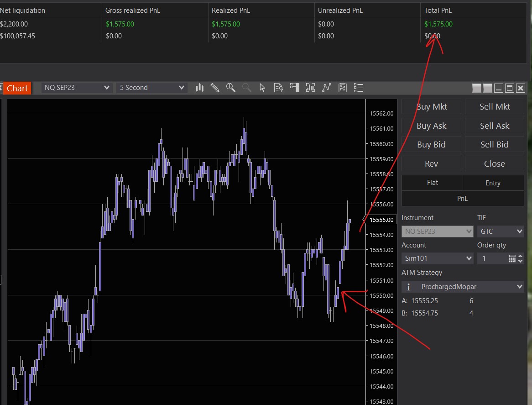The image size is (532, 405).
Task: Open the data box document icon
Action: 278,88
